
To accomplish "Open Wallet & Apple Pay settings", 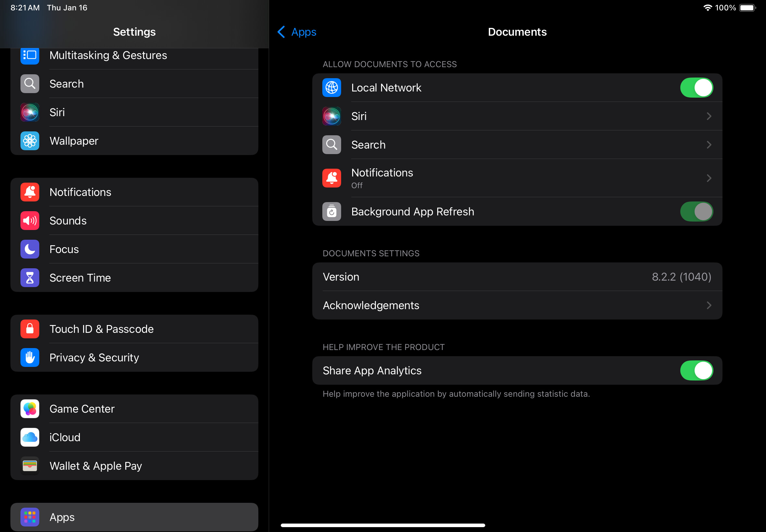I will [134, 466].
